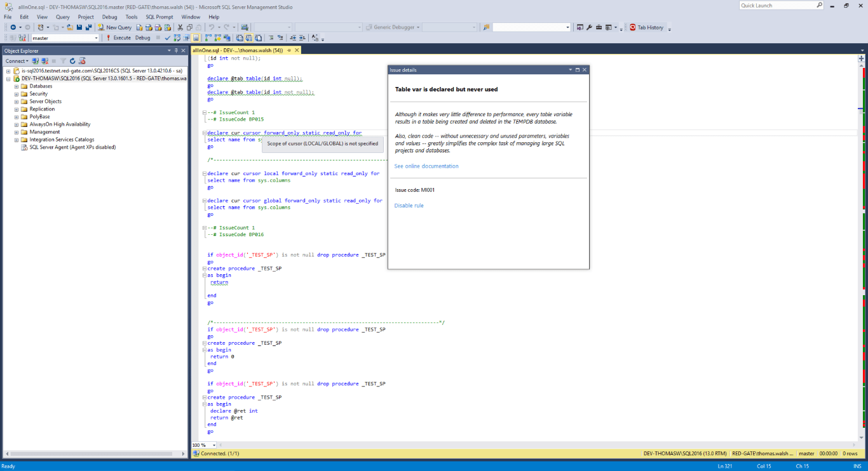The image size is (868, 471).
Task: Click the Cut scissors icon
Action: pos(180,27)
